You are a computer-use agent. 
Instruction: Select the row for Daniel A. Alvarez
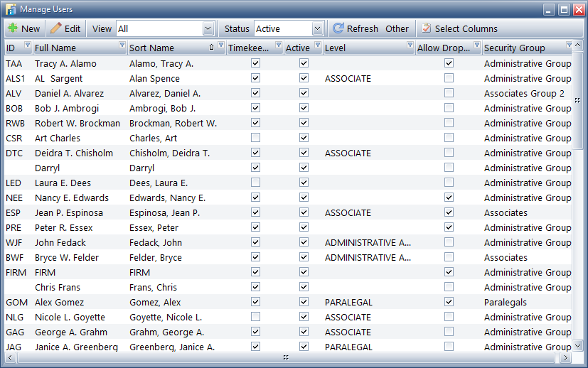288,93
